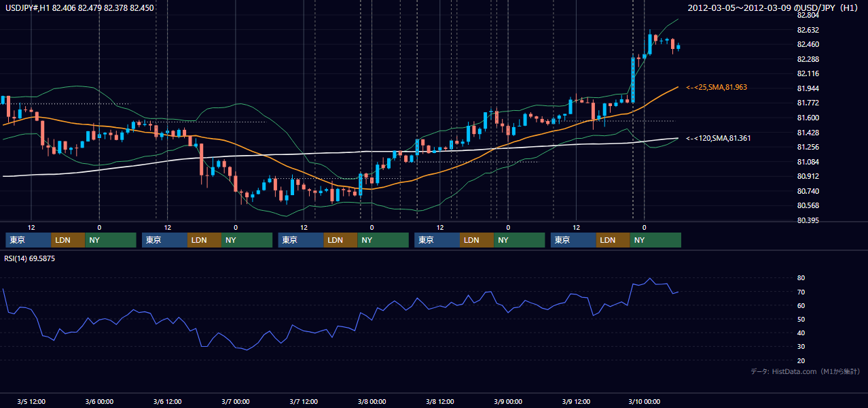Select the 3/8 12:00 time axis label
This screenshot has width=868, height=408.
440,402
